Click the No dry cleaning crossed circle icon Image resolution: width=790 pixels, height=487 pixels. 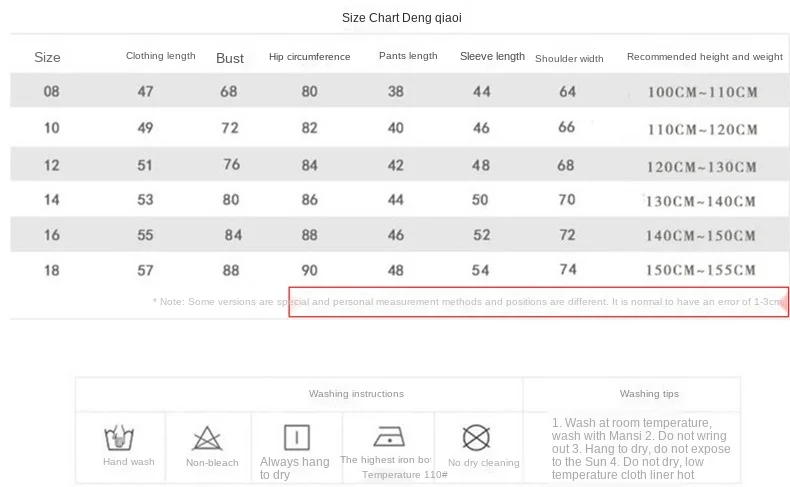[x=476, y=437]
